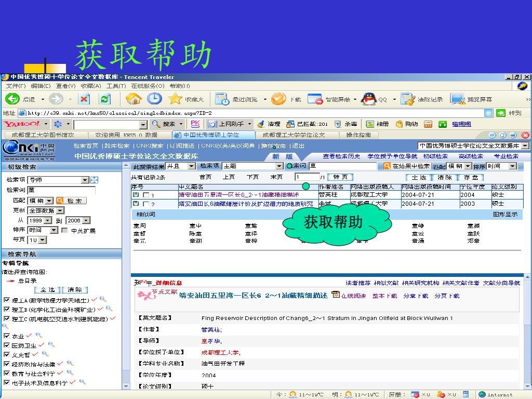Switch to the 操作指南 browser tab
The image size is (532, 399).
(358, 135)
